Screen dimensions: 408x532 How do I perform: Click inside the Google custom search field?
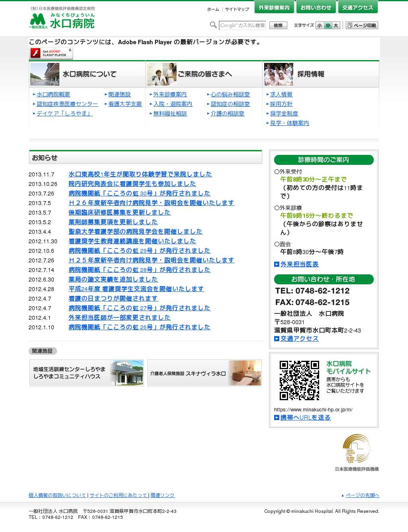(242, 25)
